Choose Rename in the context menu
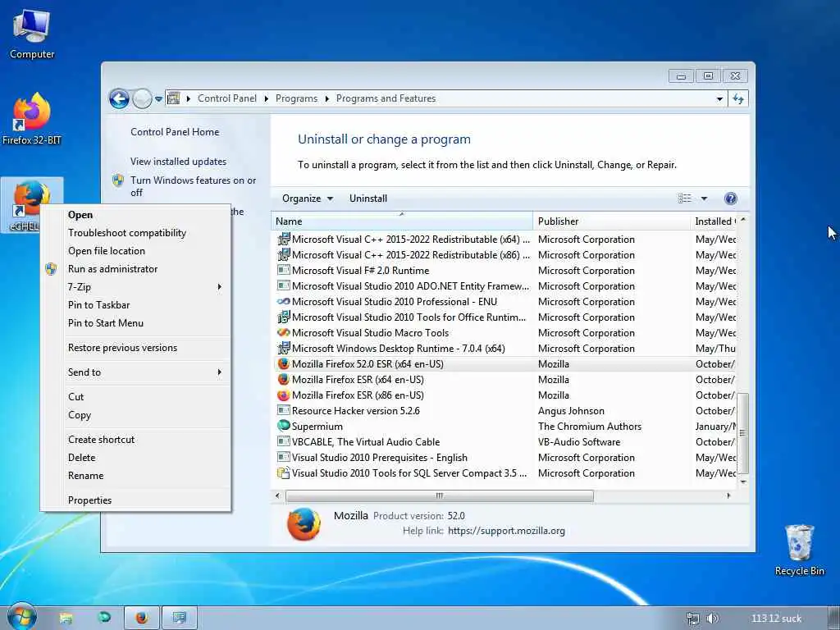Image resolution: width=840 pixels, height=630 pixels. click(x=137, y=476)
